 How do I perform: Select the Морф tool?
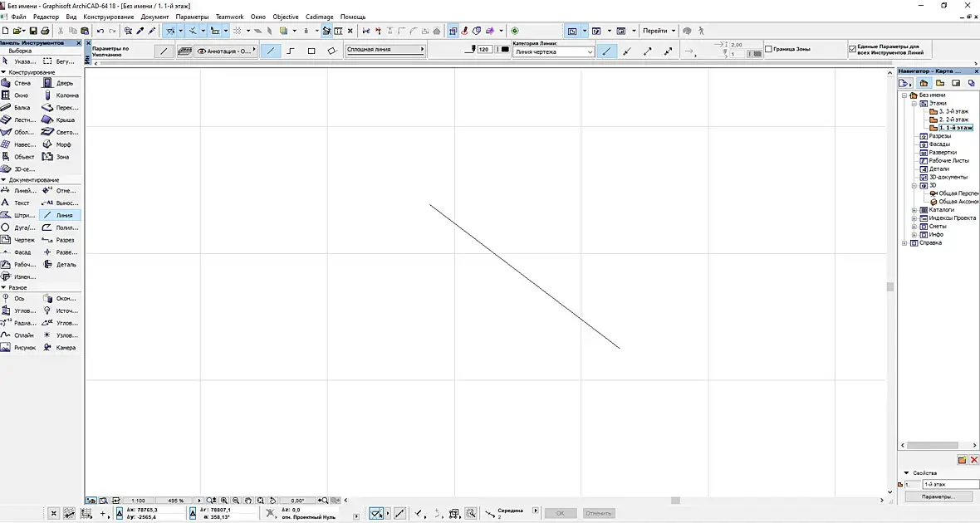pyautogui.click(x=60, y=144)
